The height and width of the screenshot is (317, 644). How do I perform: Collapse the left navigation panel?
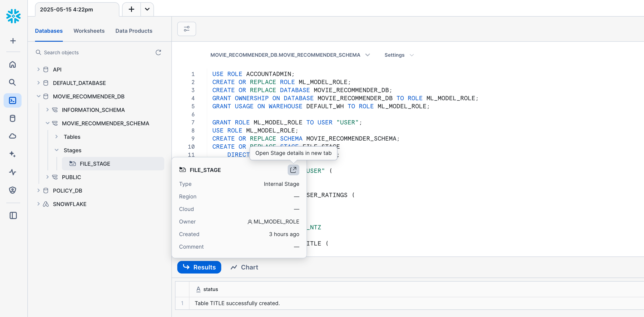pos(13,215)
